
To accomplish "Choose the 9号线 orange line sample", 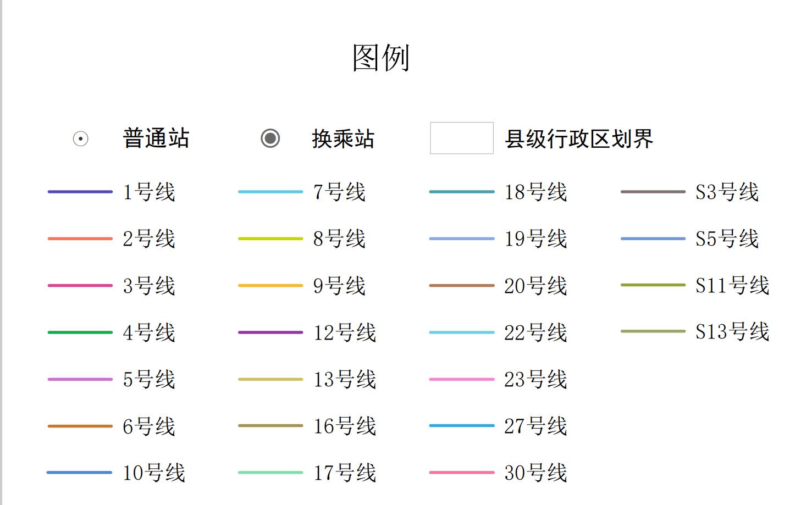I will 270,286.
